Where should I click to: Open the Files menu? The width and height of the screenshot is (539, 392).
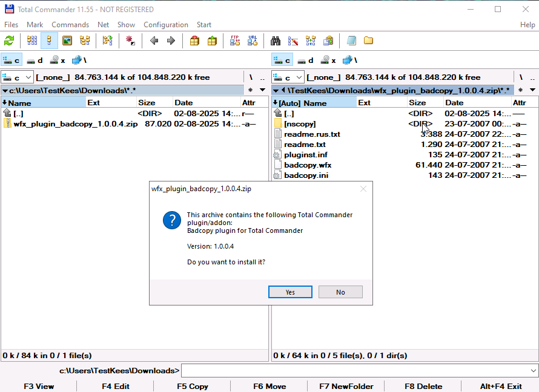coord(11,25)
